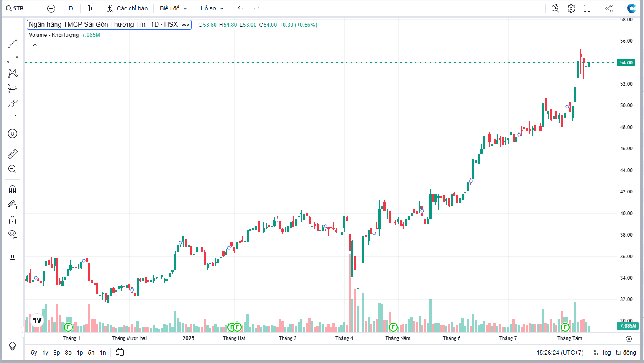Open the ruler measure tool
The height and width of the screenshot is (363, 644).
[x=13, y=154]
